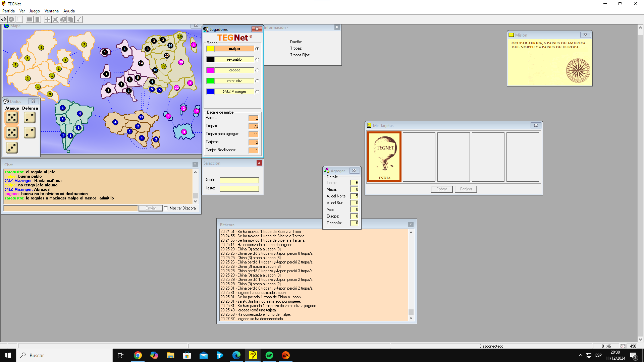644x362 pixels.
Task: Click the connect-to-server toolbar icon
Action: 4,19
